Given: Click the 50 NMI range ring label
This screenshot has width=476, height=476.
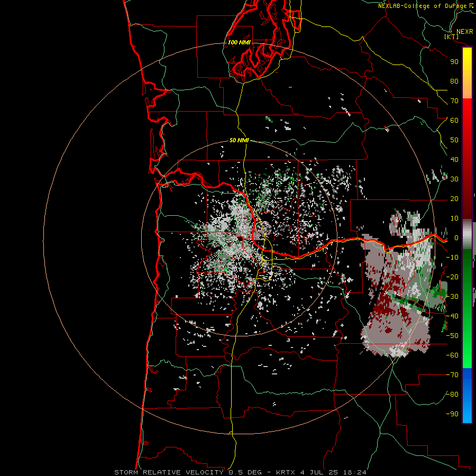Looking at the screenshot, I should 239,140.
